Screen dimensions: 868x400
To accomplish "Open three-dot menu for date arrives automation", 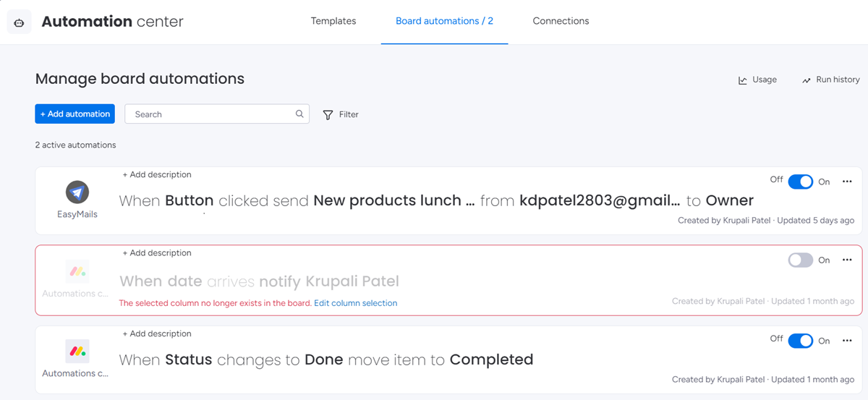I will (847, 260).
